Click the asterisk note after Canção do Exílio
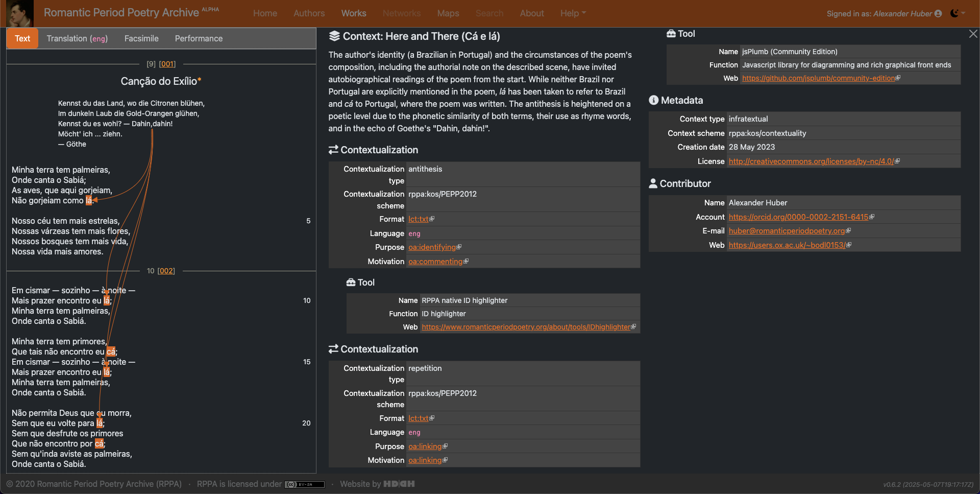 pos(200,80)
